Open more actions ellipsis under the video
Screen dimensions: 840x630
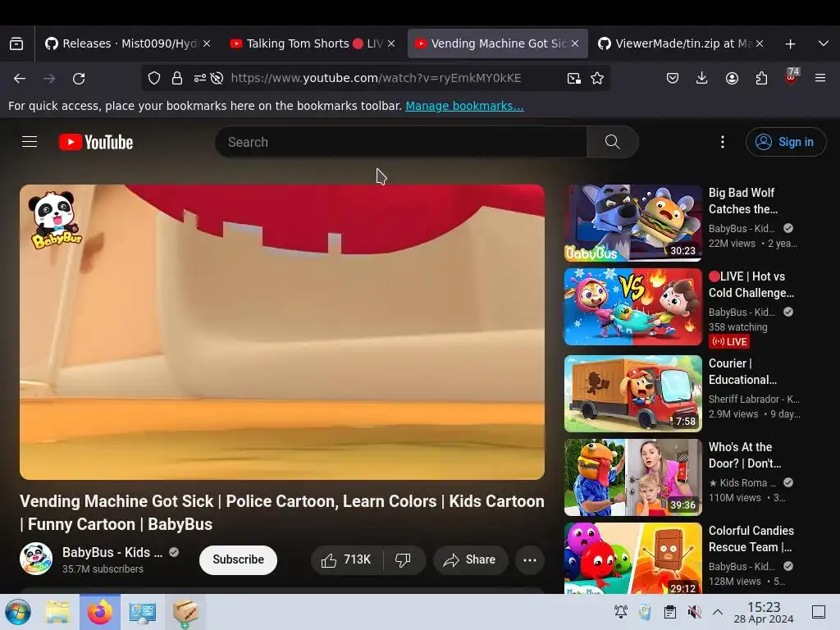coord(530,559)
